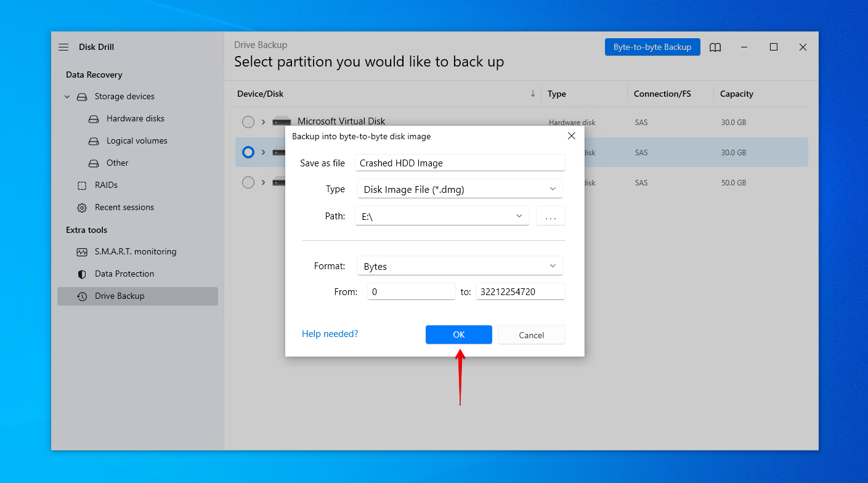Select Other under Storage devices
The image size is (868, 483).
click(94, 163)
